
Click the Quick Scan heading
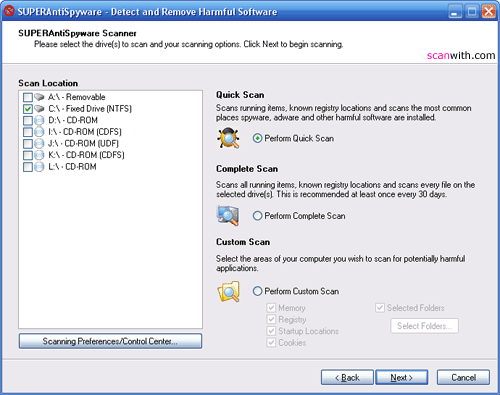240,95
